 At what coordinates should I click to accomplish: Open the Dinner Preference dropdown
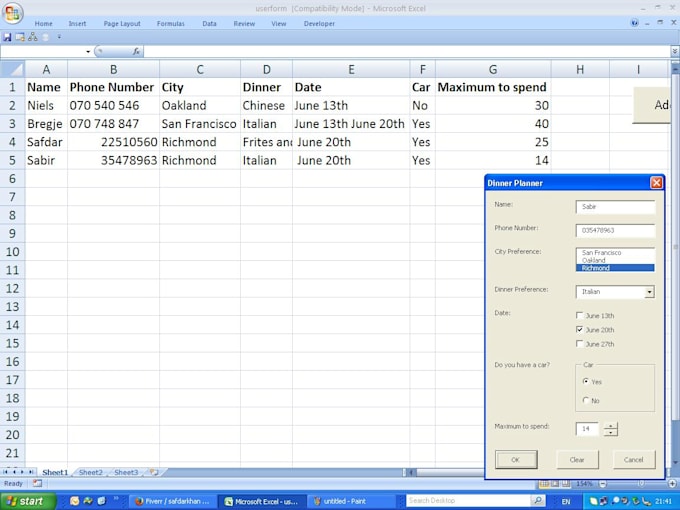click(x=649, y=292)
